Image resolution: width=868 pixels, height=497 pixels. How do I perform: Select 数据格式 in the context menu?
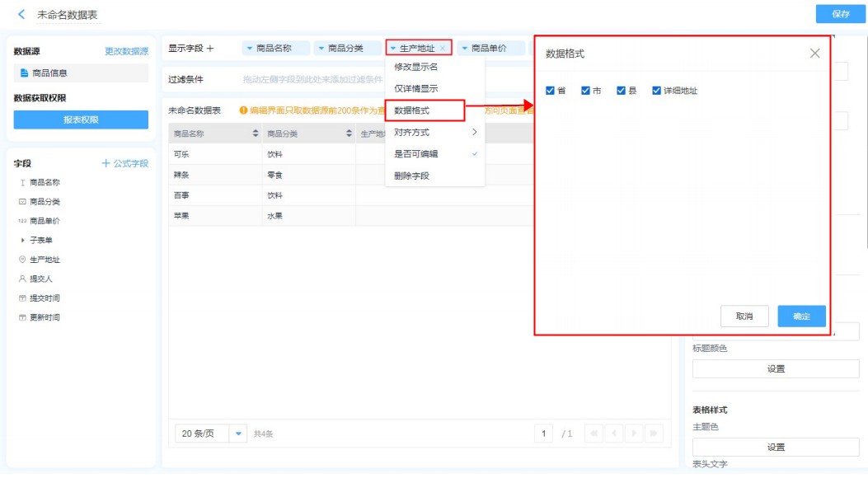[411, 110]
